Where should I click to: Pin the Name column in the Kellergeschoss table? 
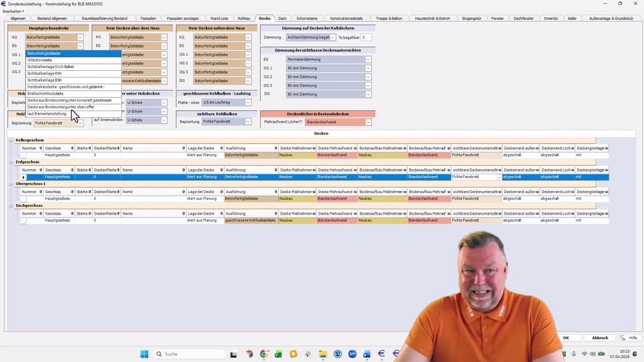point(184,148)
